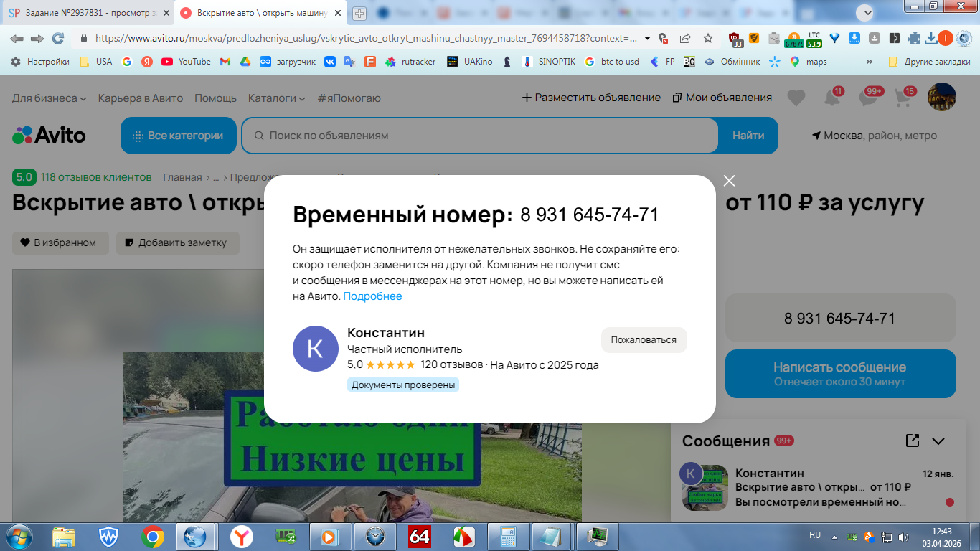Screen dimensions: 980x551
Task: Open the загрузчик bookmark
Action: 287,62
